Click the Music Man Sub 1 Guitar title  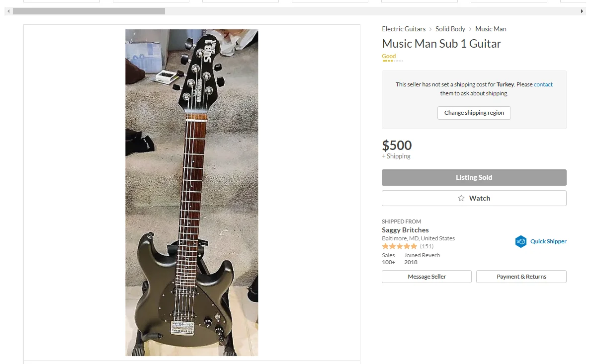[441, 44]
